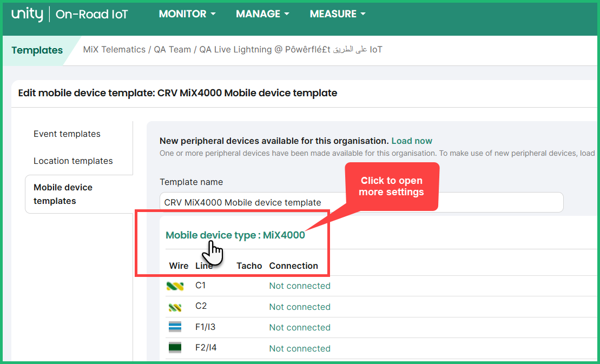
Task: Click the C1 wire colour icon
Action: click(175, 286)
